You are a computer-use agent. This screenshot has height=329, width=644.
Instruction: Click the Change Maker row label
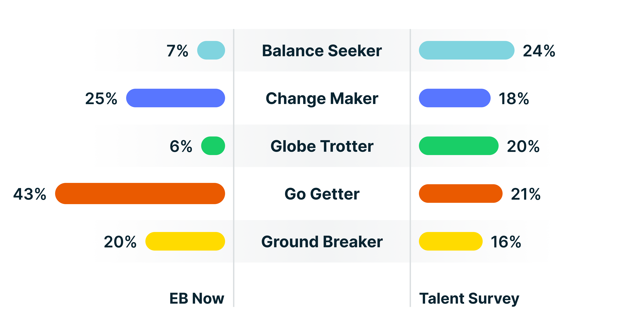tap(322, 99)
